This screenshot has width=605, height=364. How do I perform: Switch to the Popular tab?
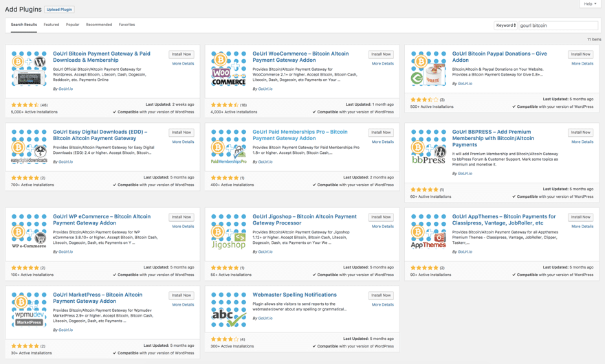72,25
